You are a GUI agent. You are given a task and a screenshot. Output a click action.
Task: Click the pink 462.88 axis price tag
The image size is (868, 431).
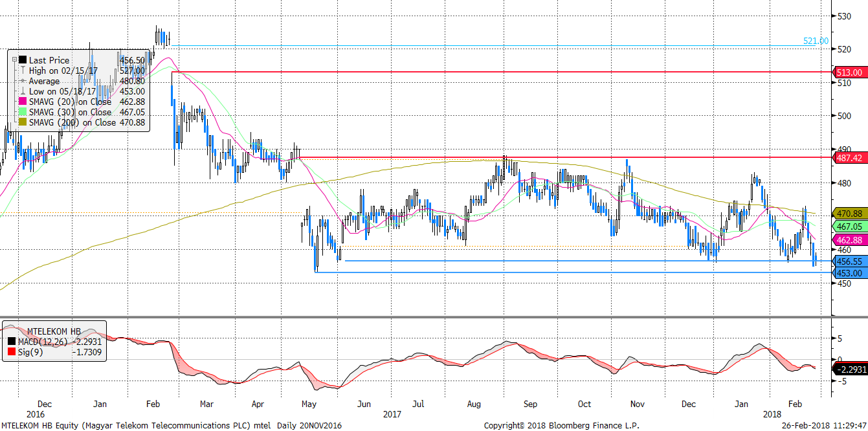pyautogui.click(x=849, y=240)
